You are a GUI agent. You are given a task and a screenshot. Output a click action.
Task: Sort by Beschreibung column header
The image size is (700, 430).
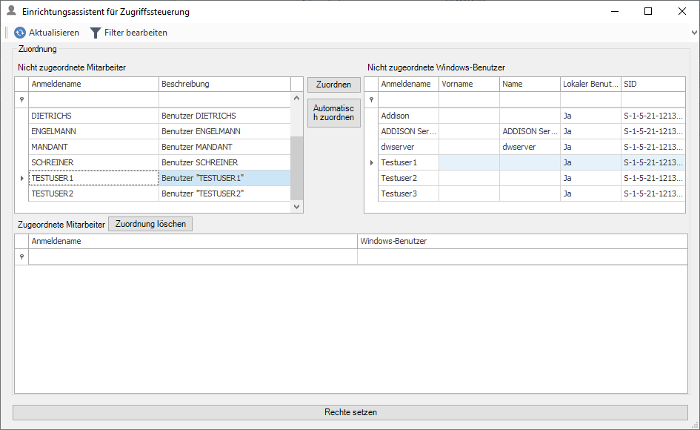pyautogui.click(x=225, y=84)
